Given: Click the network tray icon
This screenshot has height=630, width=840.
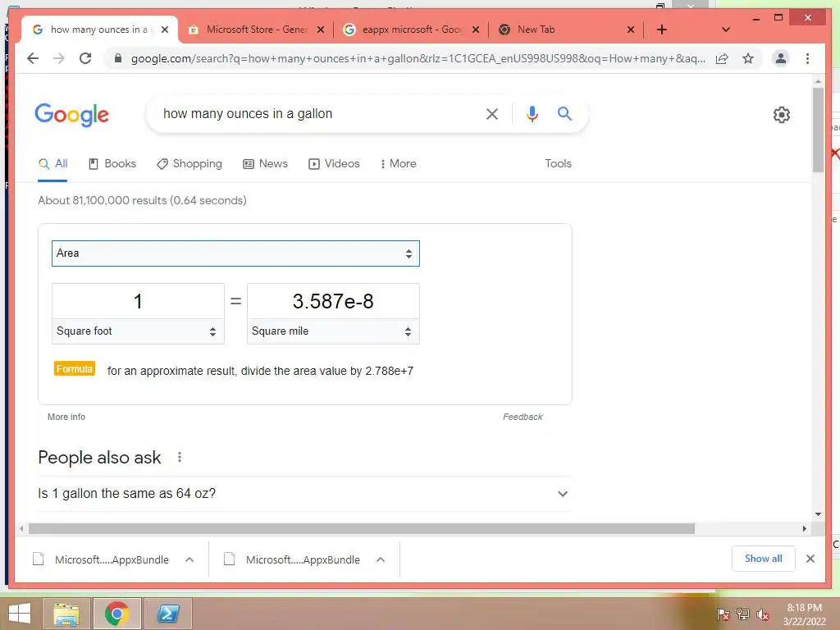Looking at the screenshot, I should point(743,614).
